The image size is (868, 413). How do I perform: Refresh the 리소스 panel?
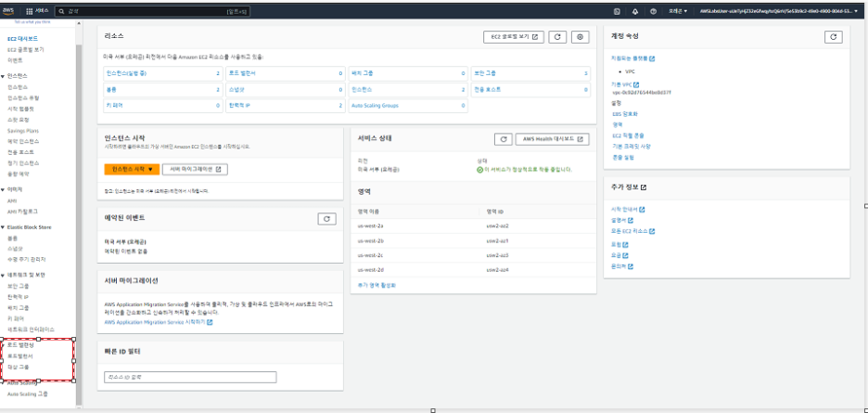pos(557,36)
